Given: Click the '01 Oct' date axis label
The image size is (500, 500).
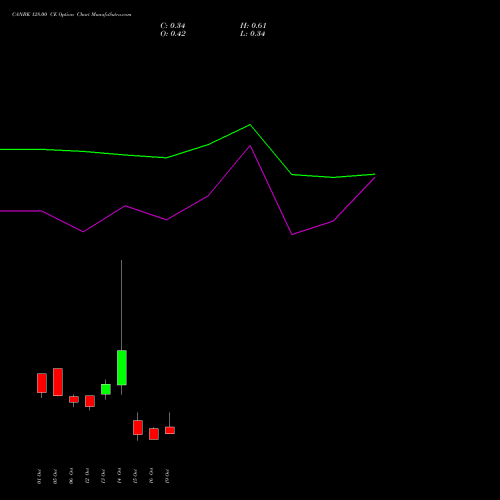Looking at the screenshot, I should click(x=39, y=476).
